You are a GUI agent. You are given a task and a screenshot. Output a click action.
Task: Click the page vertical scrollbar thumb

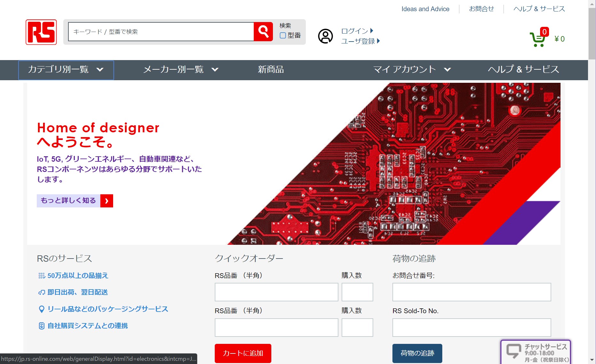[x=592, y=33]
